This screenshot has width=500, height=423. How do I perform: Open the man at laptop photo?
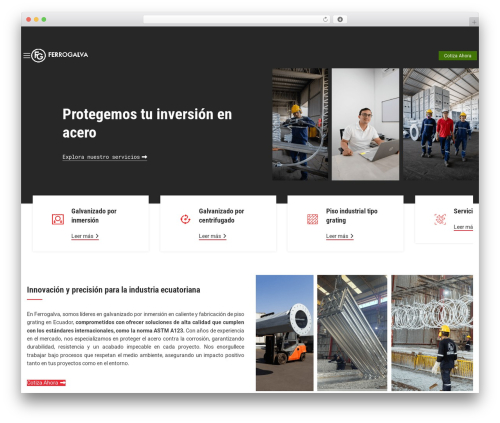pyautogui.click(x=365, y=124)
